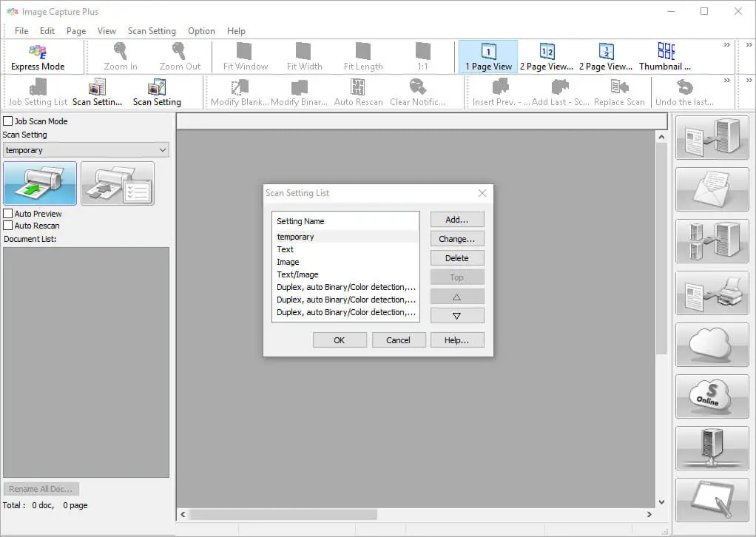The height and width of the screenshot is (537, 756).
Task: Click Undo the last operation icon
Action: [x=685, y=92]
